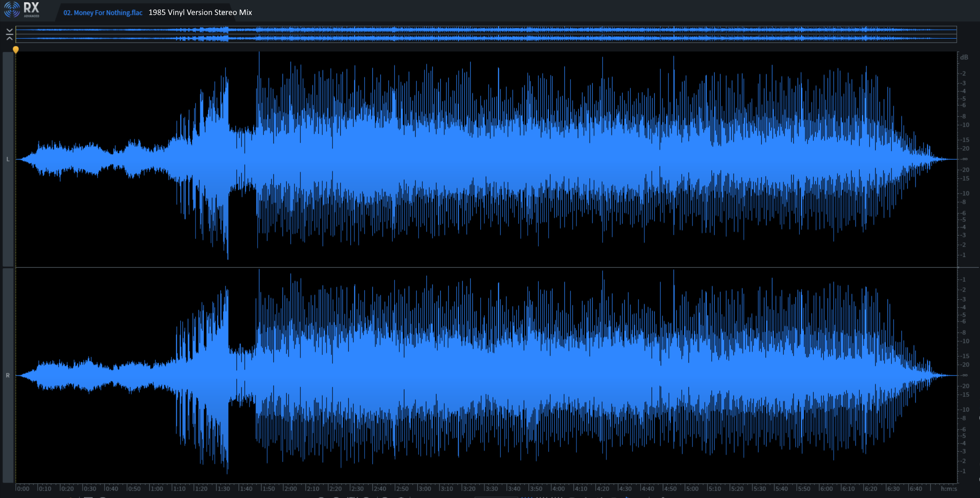This screenshot has width=980, height=498.
Task: Select the L channel selector strip
Action: tap(8, 159)
